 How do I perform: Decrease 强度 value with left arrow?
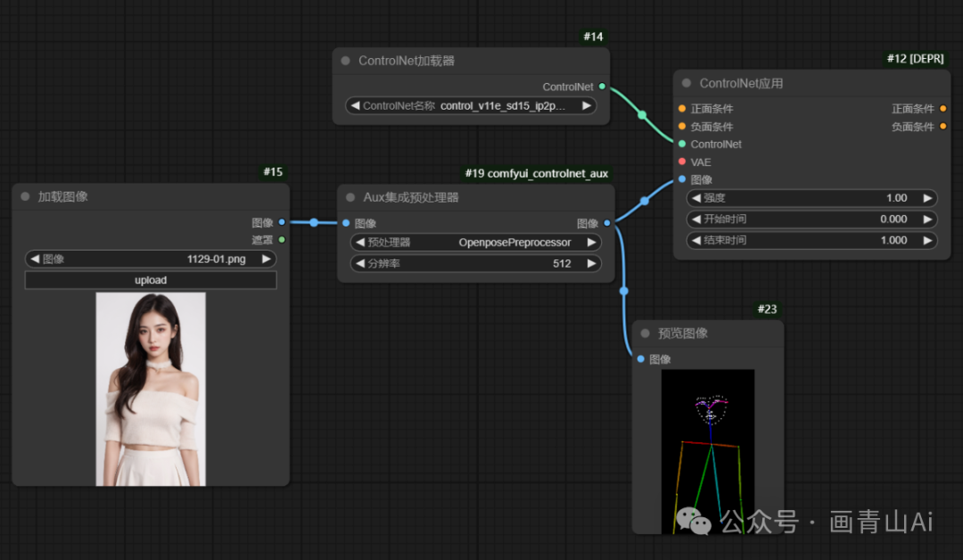coord(695,198)
